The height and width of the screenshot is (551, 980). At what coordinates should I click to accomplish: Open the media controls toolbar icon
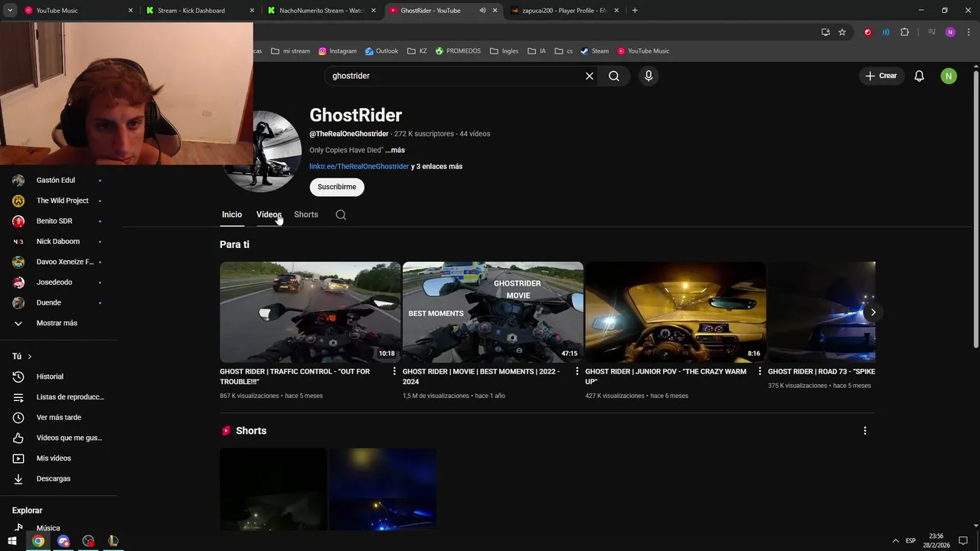932,32
